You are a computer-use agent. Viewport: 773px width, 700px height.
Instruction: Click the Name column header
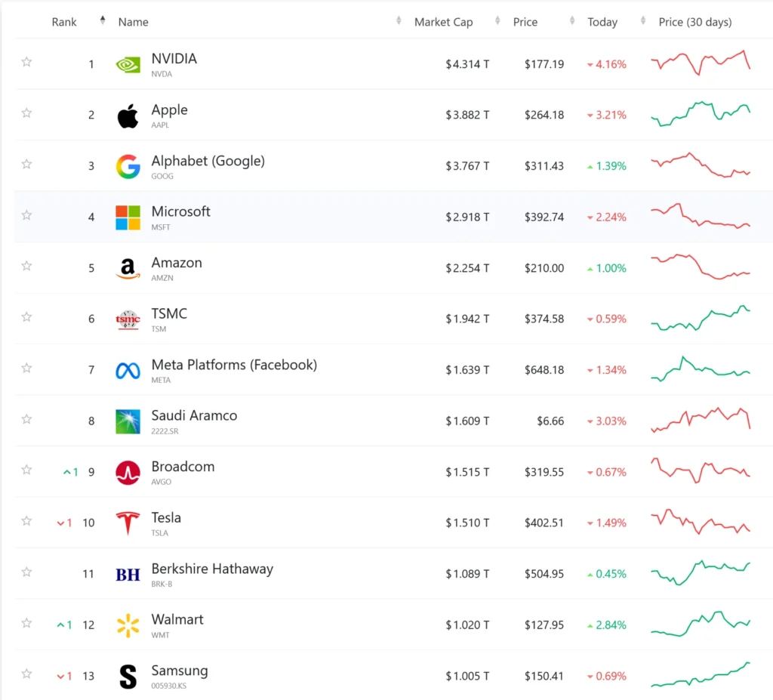(134, 22)
